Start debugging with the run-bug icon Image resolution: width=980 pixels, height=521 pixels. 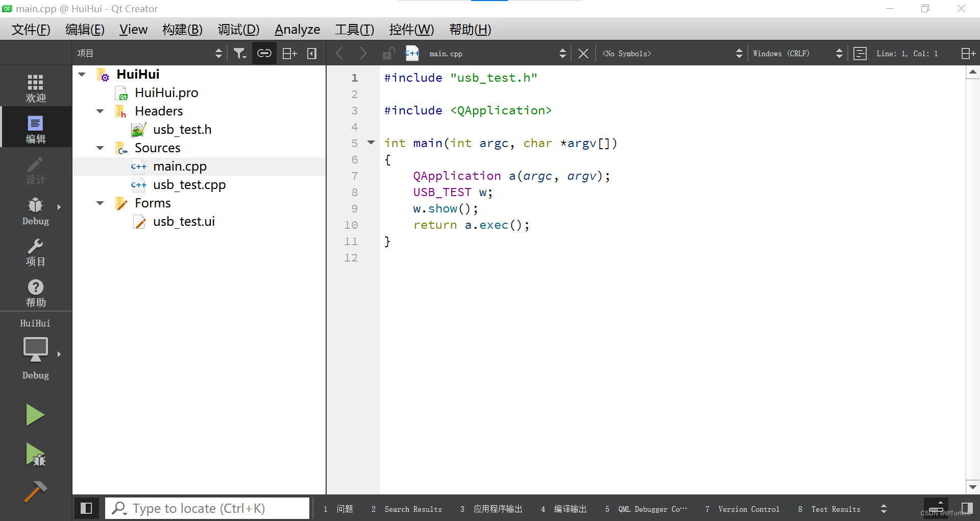click(35, 455)
